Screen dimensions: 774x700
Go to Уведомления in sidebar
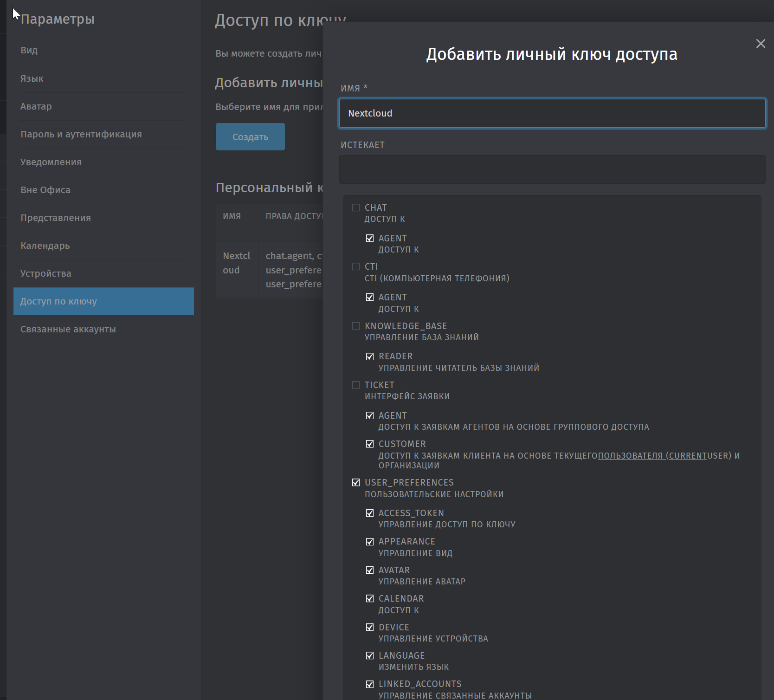click(x=51, y=162)
